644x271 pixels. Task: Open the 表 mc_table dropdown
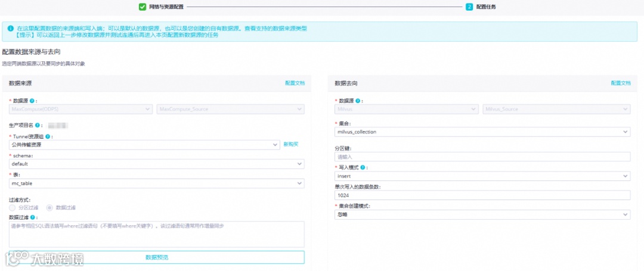(x=156, y=183)
